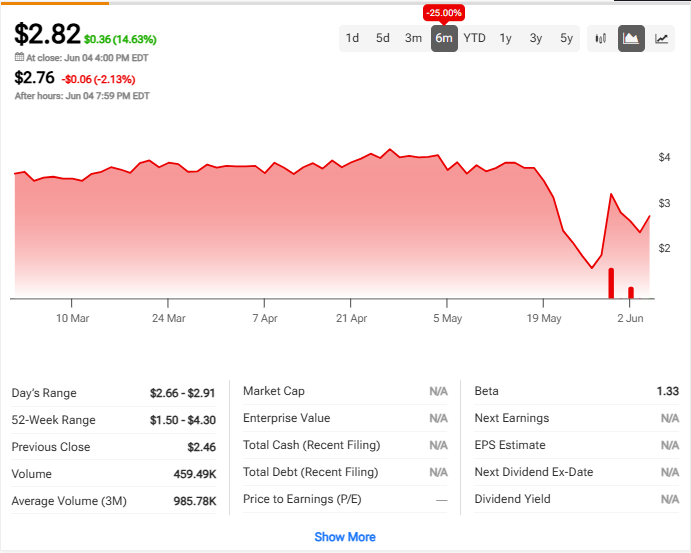
Task: Click the calendar icon beside At close
Action: [19, 57]
